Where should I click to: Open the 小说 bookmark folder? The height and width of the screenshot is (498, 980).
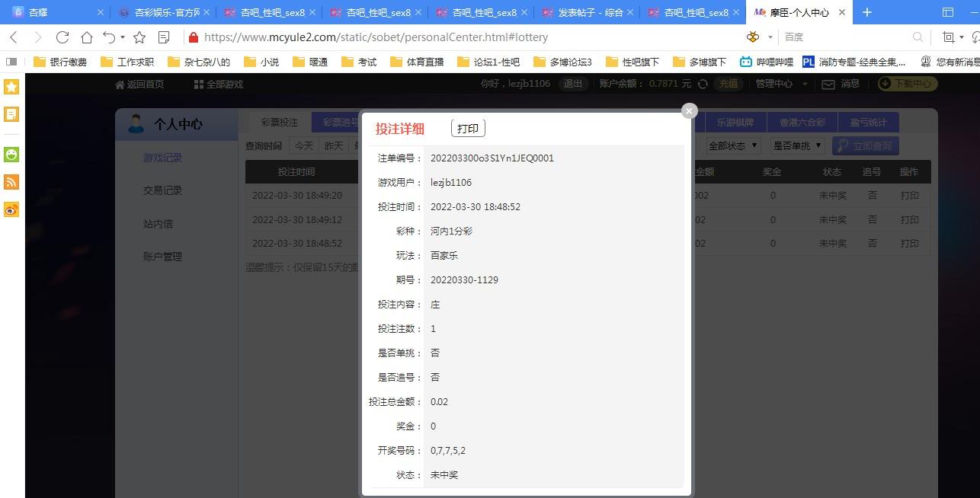(x=261, y=62)
